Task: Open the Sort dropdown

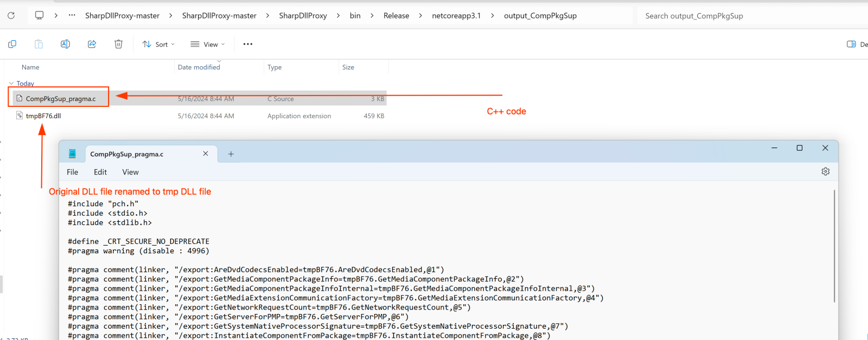Action: click(x=158, y=44)
